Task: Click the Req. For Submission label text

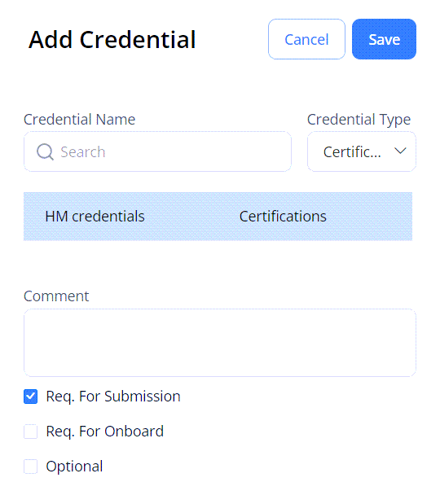Action: point(113,397)
